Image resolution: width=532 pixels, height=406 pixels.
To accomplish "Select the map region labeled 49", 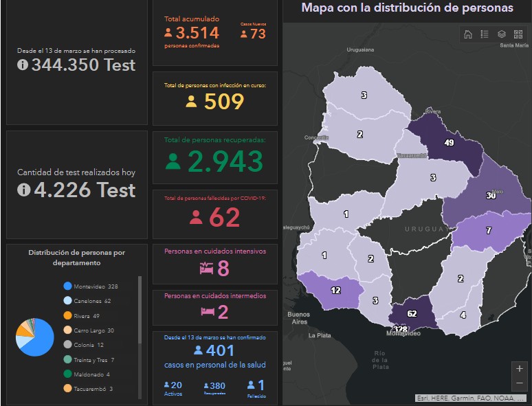I will (x=447, y=144).
